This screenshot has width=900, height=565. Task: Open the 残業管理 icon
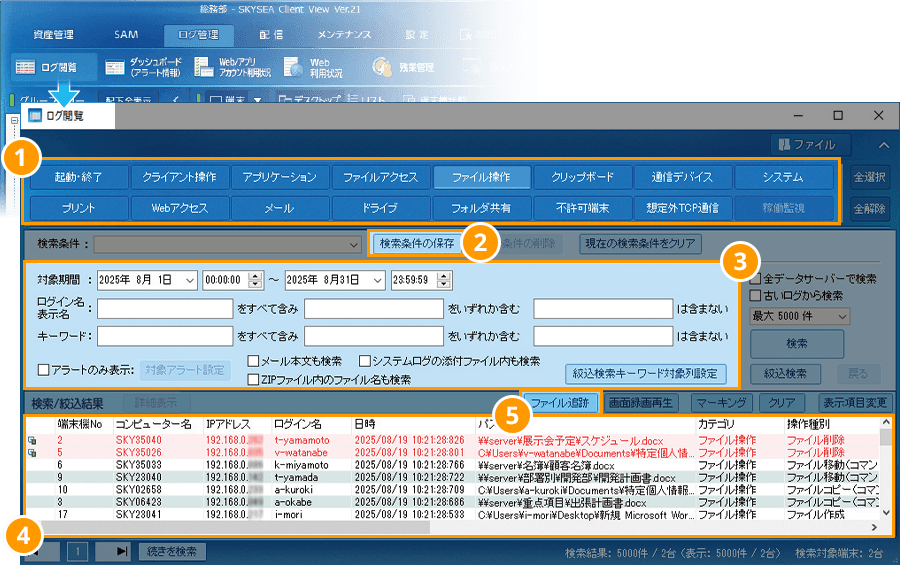382,67
